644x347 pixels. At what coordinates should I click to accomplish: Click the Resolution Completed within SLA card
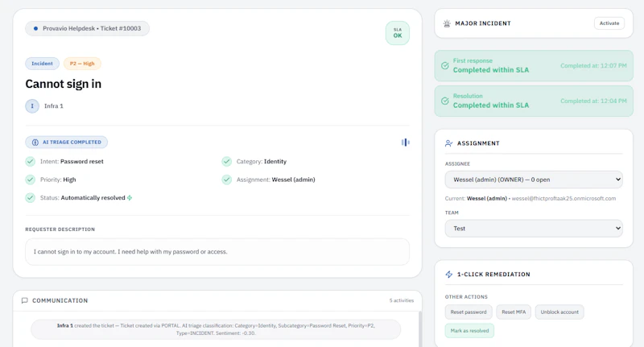coord(534,101)
